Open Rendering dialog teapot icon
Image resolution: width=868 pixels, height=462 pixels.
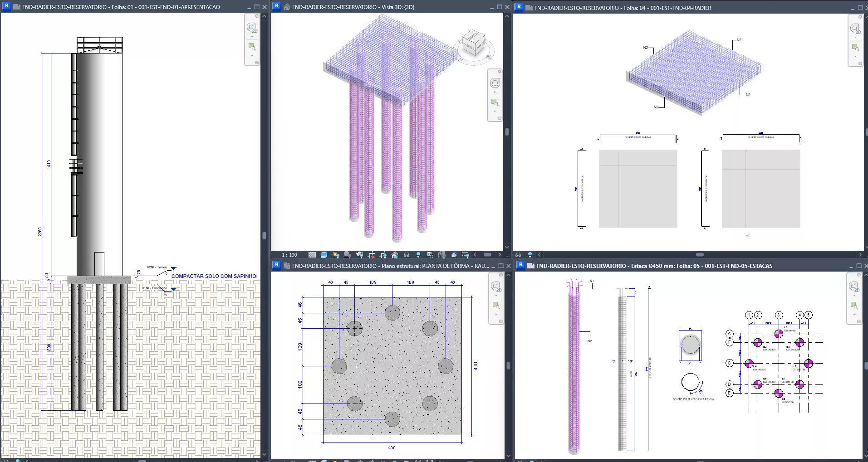coord(359,255)
